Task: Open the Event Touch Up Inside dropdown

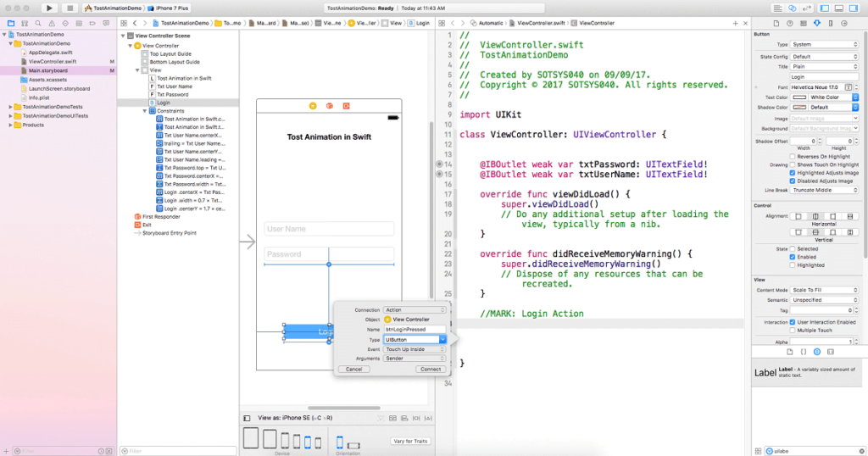Action: pos(415,349)
